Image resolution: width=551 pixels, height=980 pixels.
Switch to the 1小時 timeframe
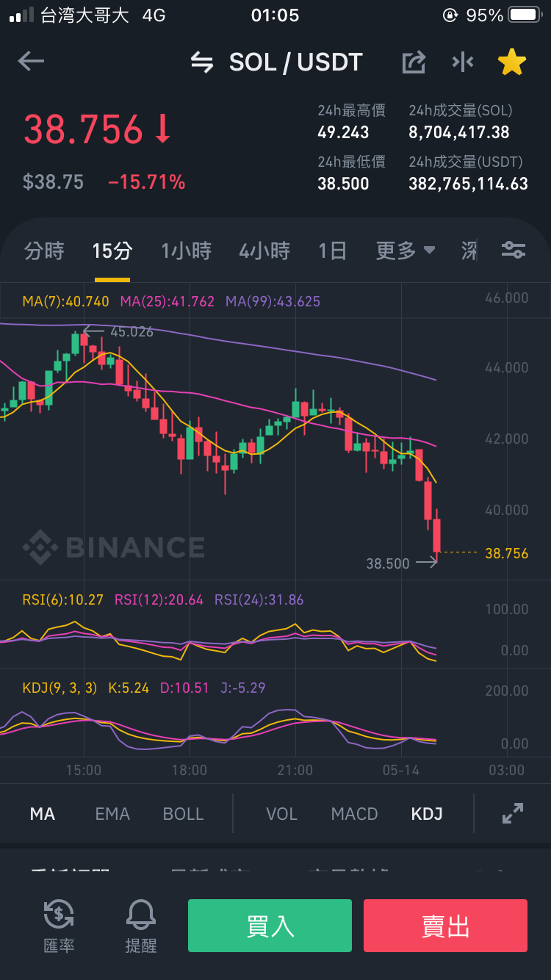pyautogui.click(x=187, y=251)
